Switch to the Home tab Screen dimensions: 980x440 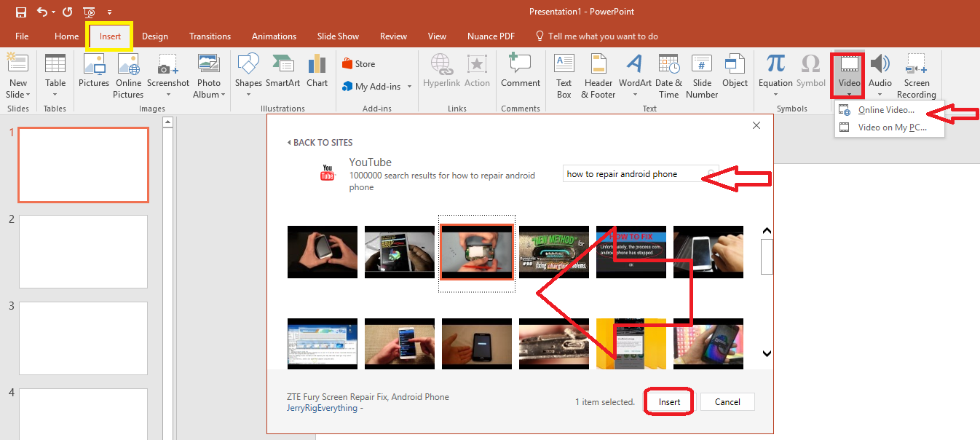click(66, 36)
